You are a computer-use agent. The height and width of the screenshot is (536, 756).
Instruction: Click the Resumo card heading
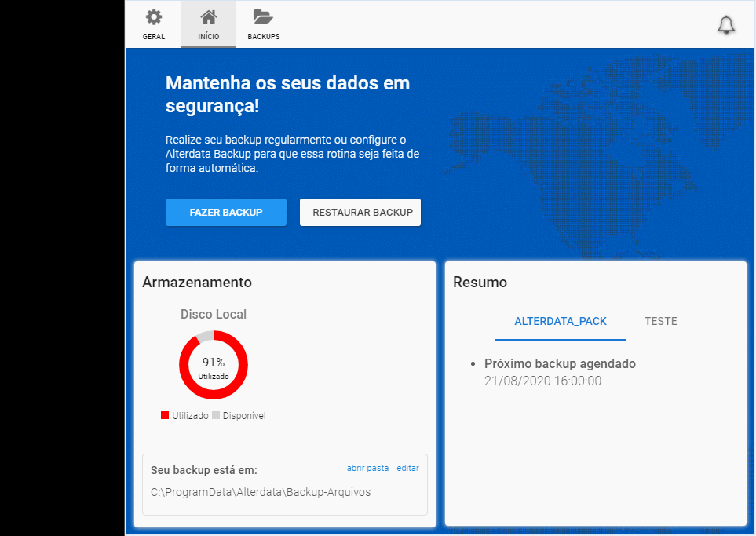pyautogui.click(x=480, y=282)
